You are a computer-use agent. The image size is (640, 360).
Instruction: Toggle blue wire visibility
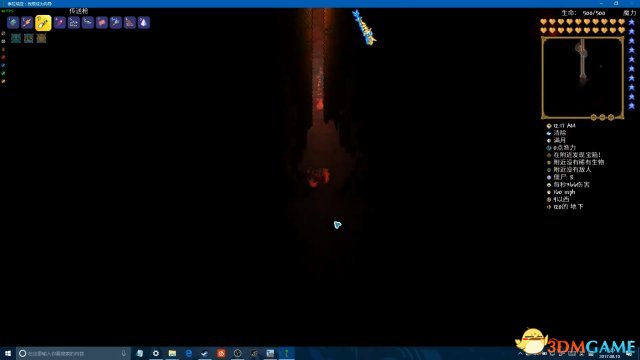(x=3, y=65)
